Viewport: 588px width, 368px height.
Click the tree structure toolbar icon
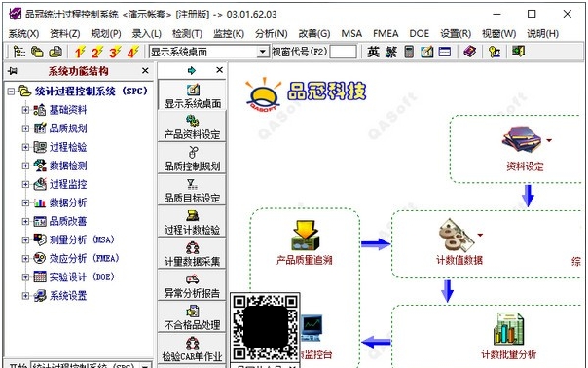coord(18,52)
